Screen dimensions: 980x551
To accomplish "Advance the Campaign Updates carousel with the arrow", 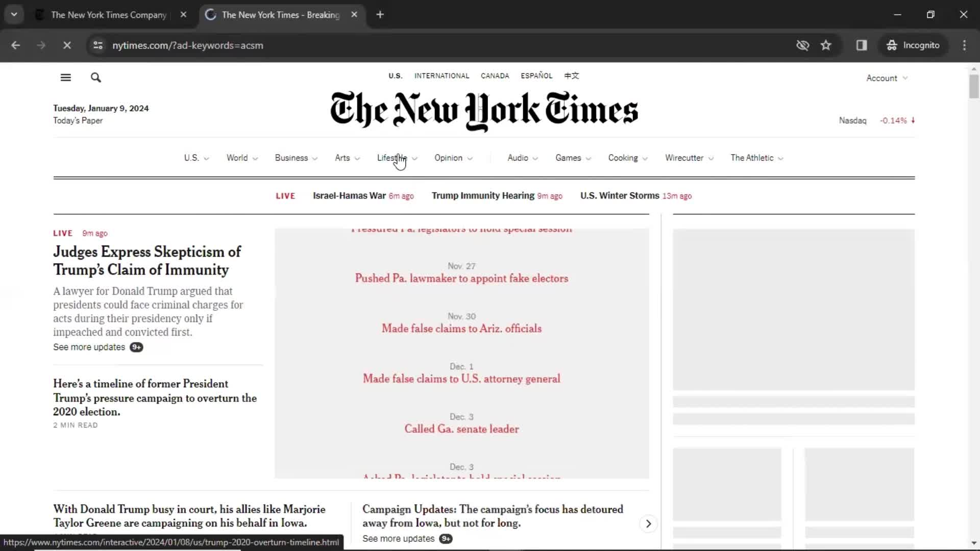I will point(648,523).
